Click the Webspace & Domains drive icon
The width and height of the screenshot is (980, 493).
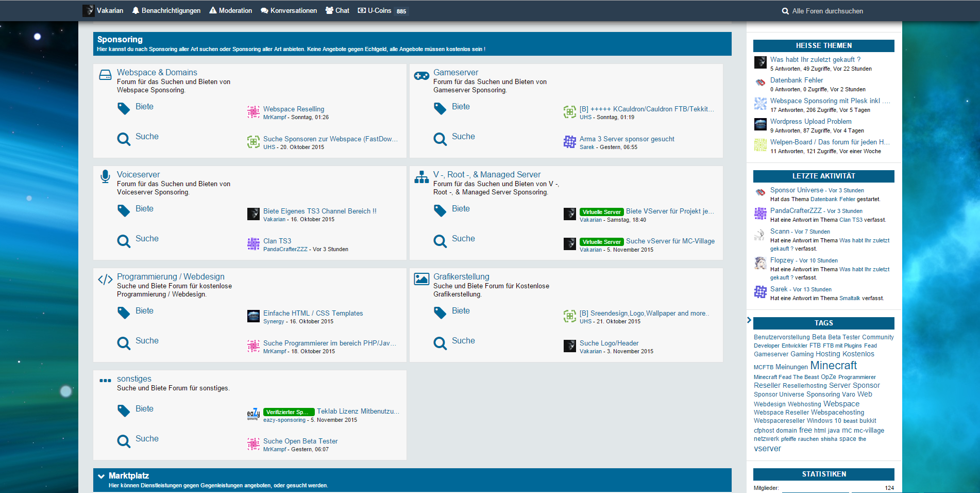tap(105, 75)
